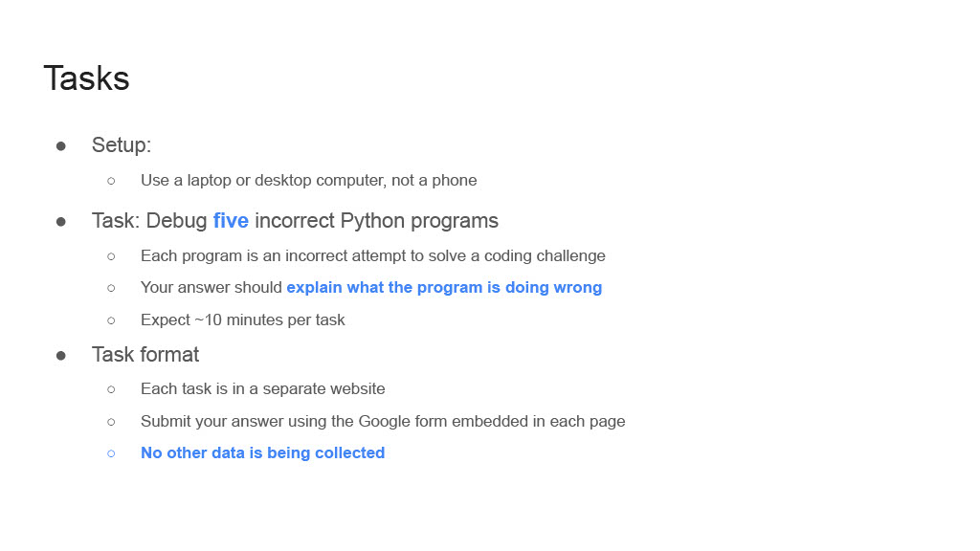980x551 pixels.
Task: Click the blue text "explain what the program is doing wrong"
Action: click(x=444, y=287)
